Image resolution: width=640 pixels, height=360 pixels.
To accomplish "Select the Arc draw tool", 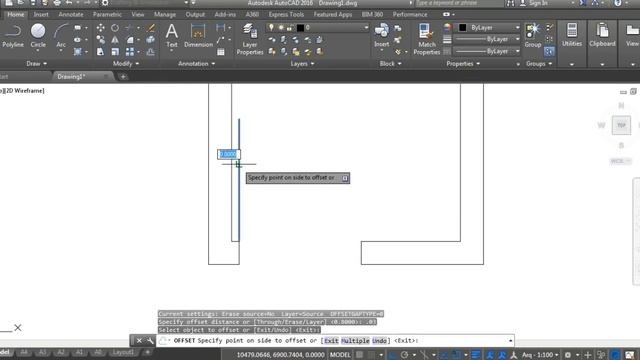I will click(61, 36).
